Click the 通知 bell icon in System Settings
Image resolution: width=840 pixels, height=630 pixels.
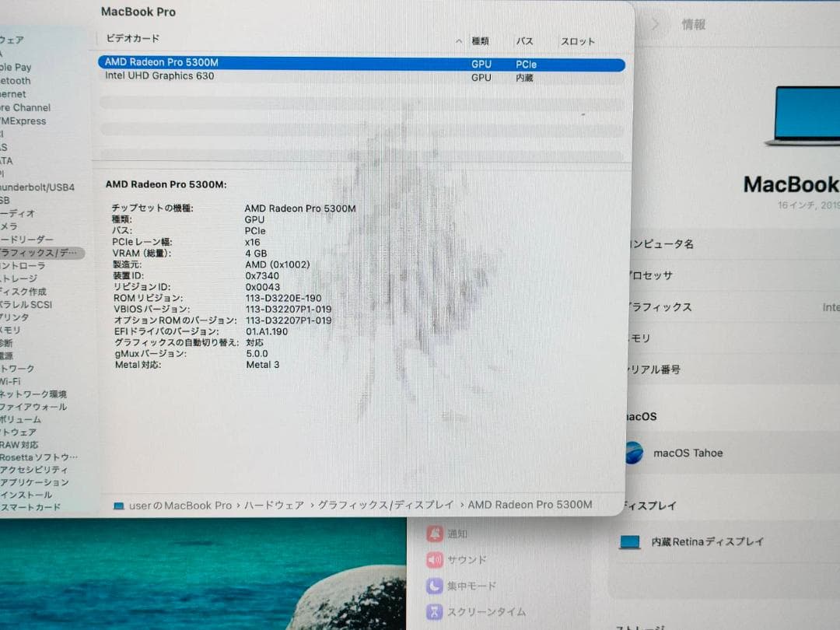coord(435,534)
